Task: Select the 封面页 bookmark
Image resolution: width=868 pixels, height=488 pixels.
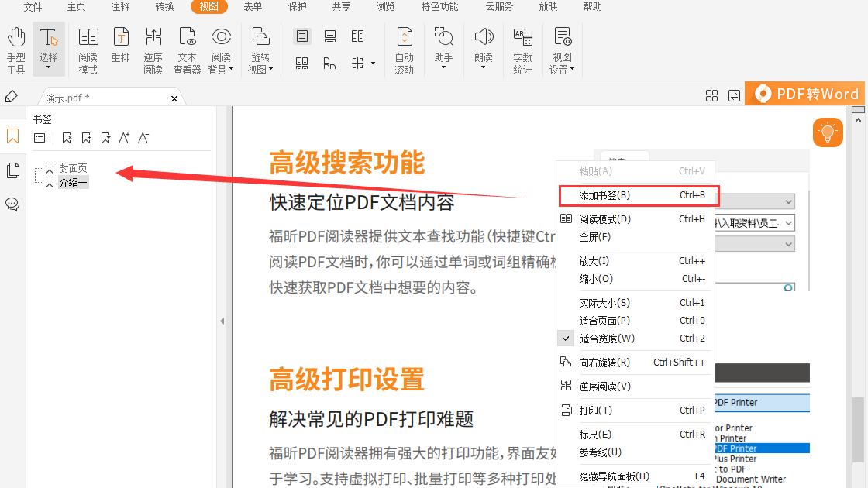Action: [x=73, y=168]
